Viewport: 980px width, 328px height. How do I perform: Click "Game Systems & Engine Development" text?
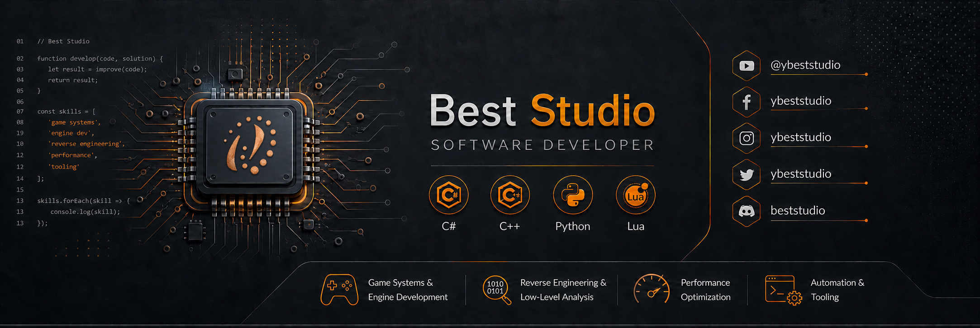408,290
